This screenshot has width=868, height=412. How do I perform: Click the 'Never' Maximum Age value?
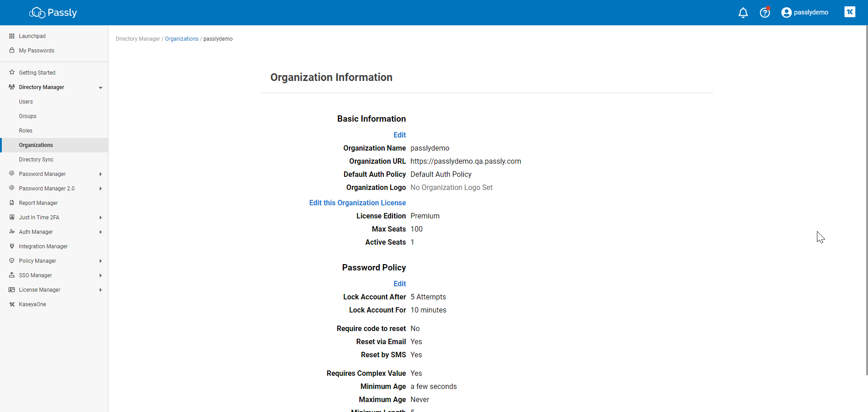point(420,399)
